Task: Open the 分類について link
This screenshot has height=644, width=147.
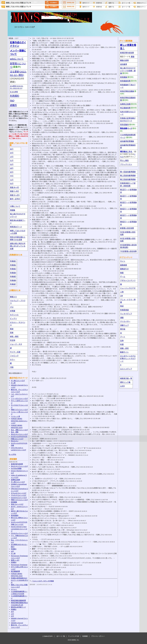Action: (x=15, y=206)
